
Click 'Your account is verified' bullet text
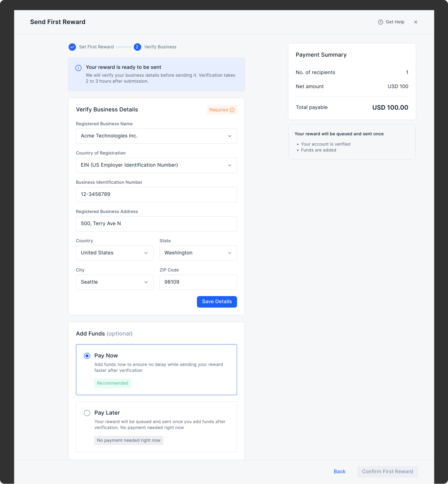tap(326, 144)
